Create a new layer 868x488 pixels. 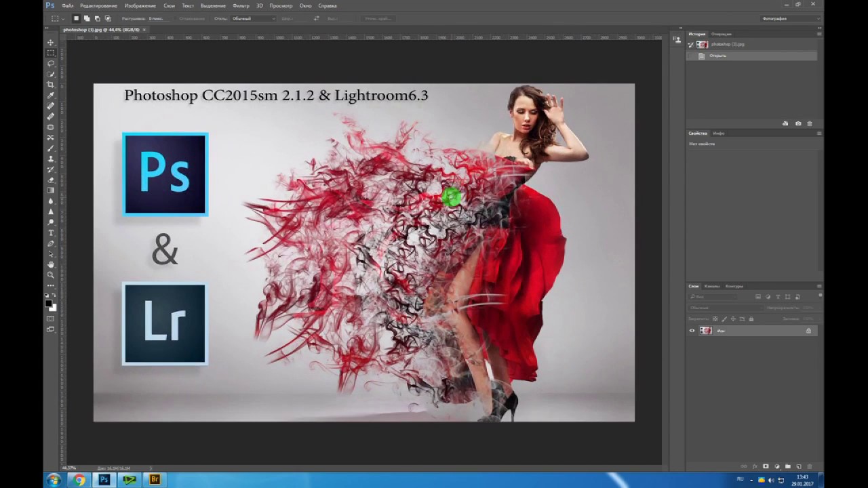[x=799, y=466]
